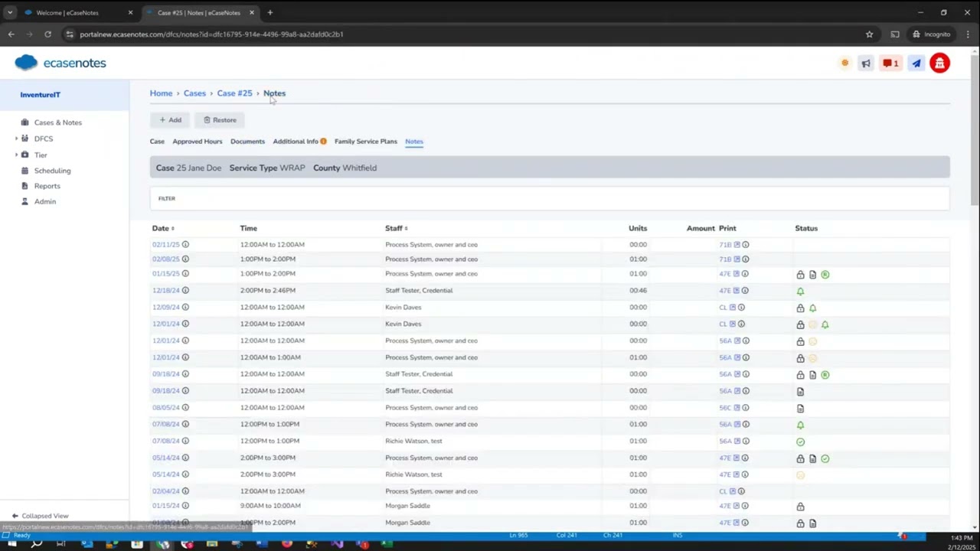Click the Add note button
The height and width of the screenshot is (551, 980).
(x=170, y=120)
